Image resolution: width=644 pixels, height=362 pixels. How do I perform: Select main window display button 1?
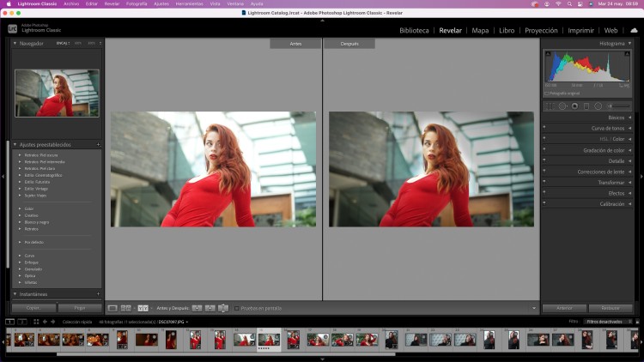tap(9, 322)
